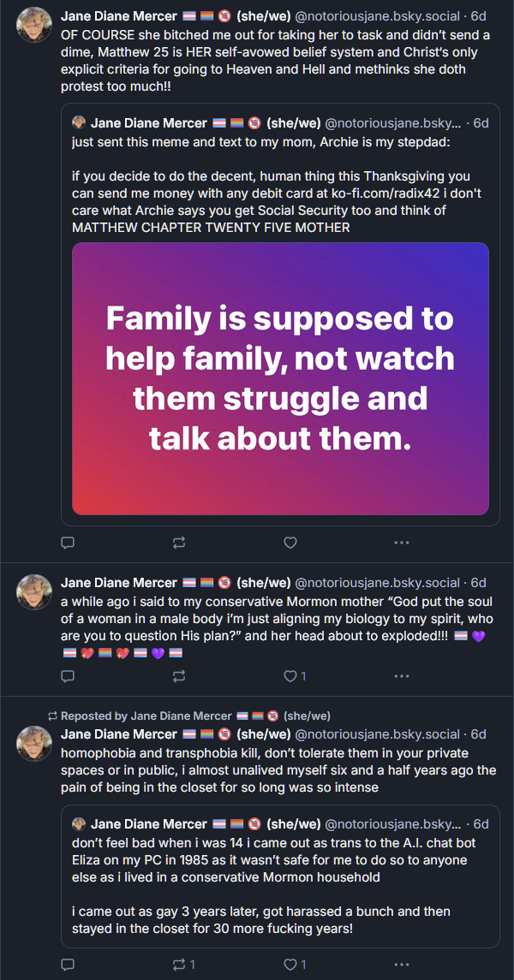Repost the Matthew 25 post
514x980 pixels.
pyautogui.click(x=179, y=542)
